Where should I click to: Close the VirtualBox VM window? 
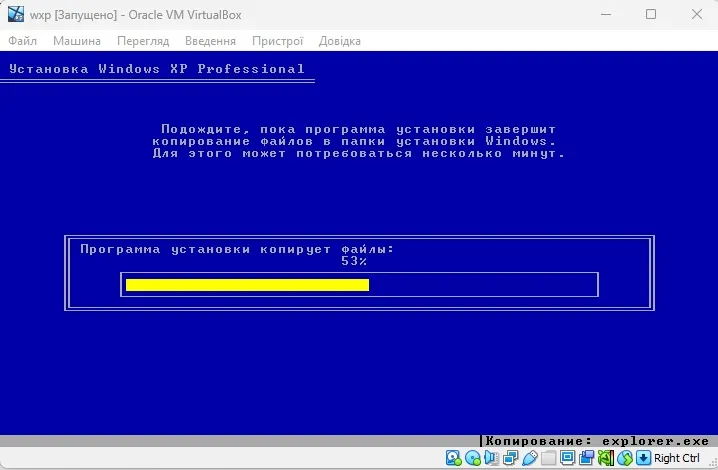point(696,14)
